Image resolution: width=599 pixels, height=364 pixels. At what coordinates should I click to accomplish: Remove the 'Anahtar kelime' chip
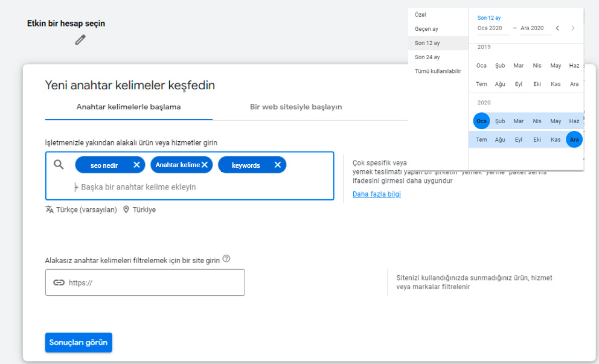point(205,165)
